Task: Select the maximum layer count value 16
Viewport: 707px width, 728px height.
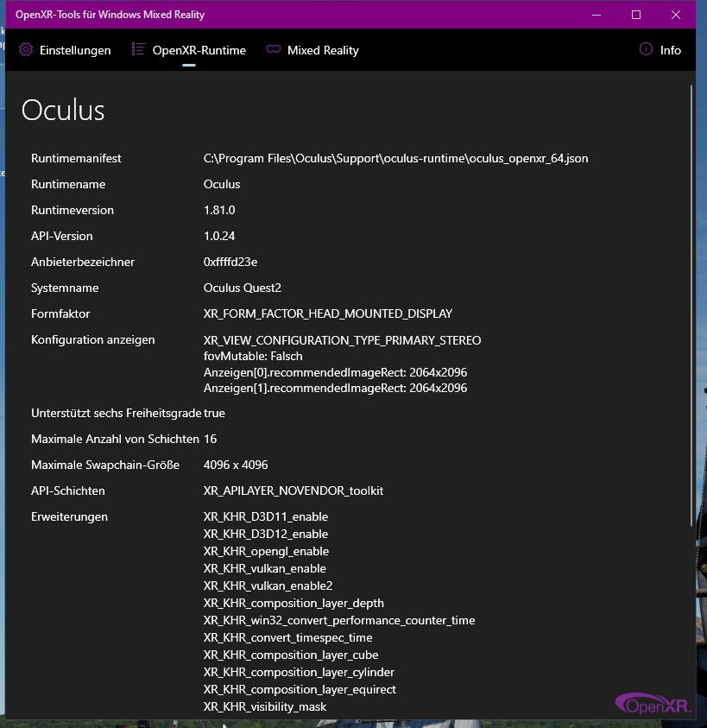Action: click(x=210, y=440)
